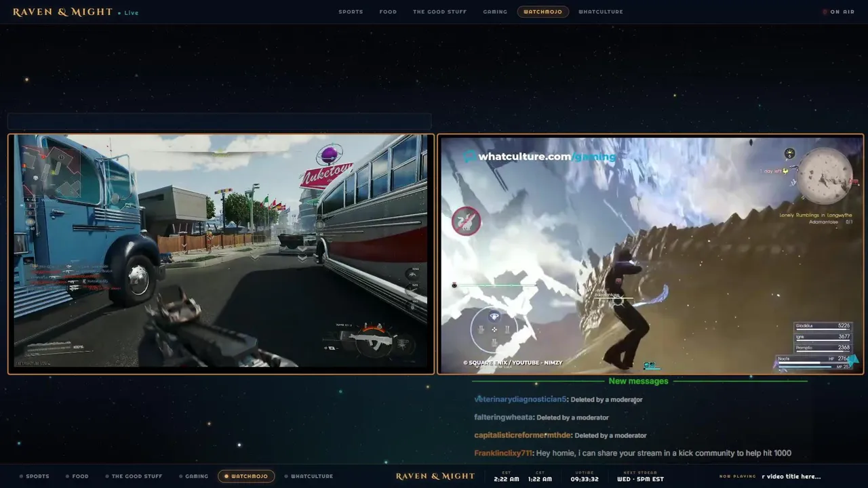This screenshot has width=868, height=488.
Task: Click the On Air indicator
Action: pos(839,12)
